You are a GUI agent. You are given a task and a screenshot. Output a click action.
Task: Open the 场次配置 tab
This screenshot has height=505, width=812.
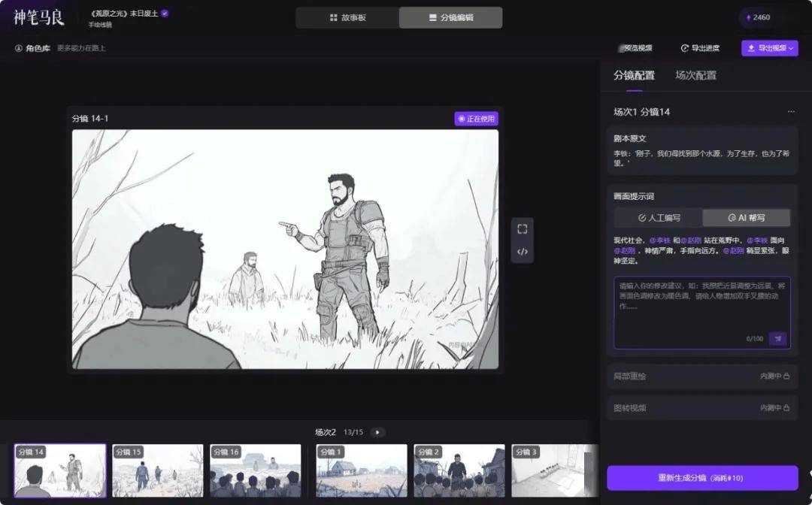pyautogui.click(x=695, y=75)
